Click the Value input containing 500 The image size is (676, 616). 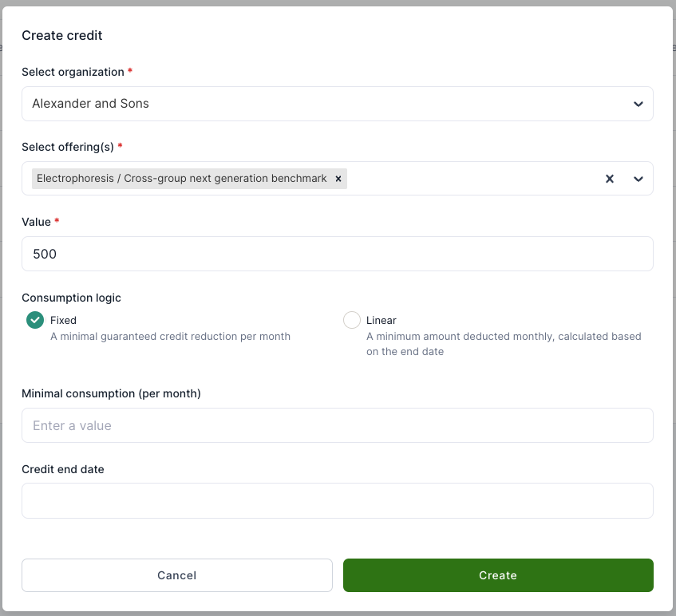coord(337,254)
